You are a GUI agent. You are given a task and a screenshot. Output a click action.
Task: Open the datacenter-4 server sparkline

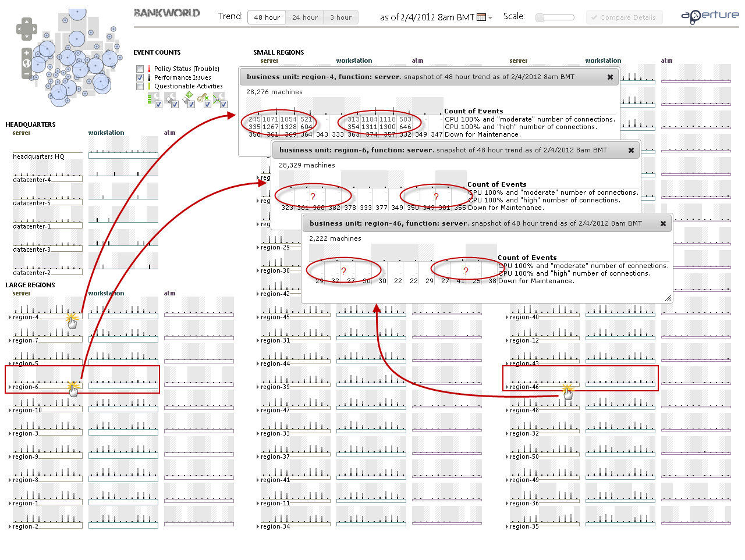[48, 171]
